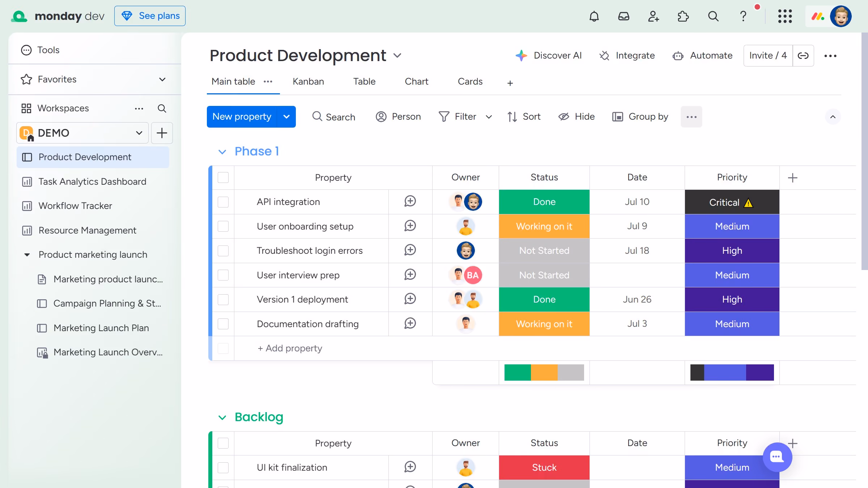Open Discover AI
This screenshot has height=488, width=868.
549,56
